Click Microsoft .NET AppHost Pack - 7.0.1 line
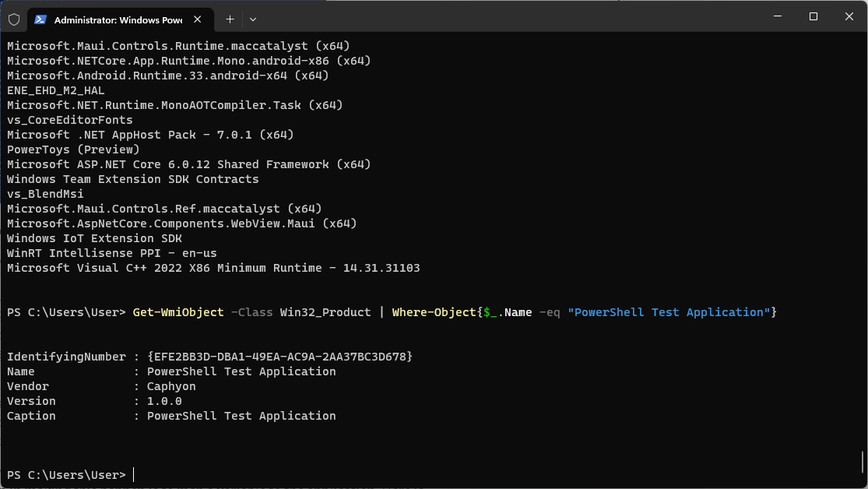The height and width of the screenshot is (489, 868). pyautogui.click(x=150, y=135)
